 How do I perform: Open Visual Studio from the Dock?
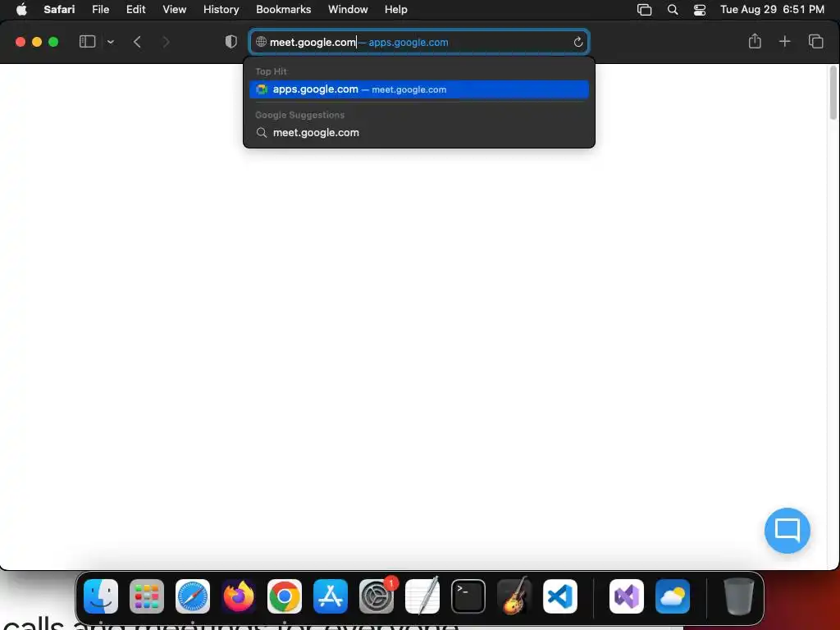pyautogui.click(x=626, y=596)
